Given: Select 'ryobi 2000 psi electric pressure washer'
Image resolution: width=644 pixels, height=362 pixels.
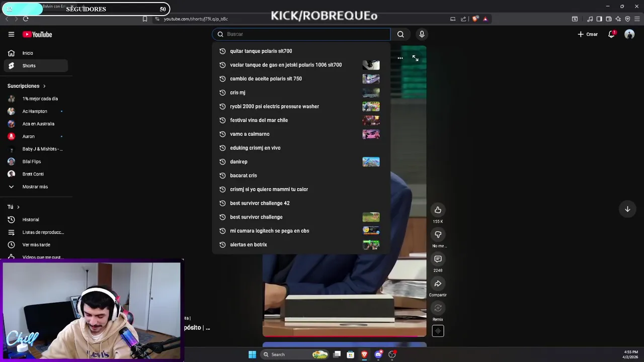Looking at the screenshot, I should coord(301,106).
